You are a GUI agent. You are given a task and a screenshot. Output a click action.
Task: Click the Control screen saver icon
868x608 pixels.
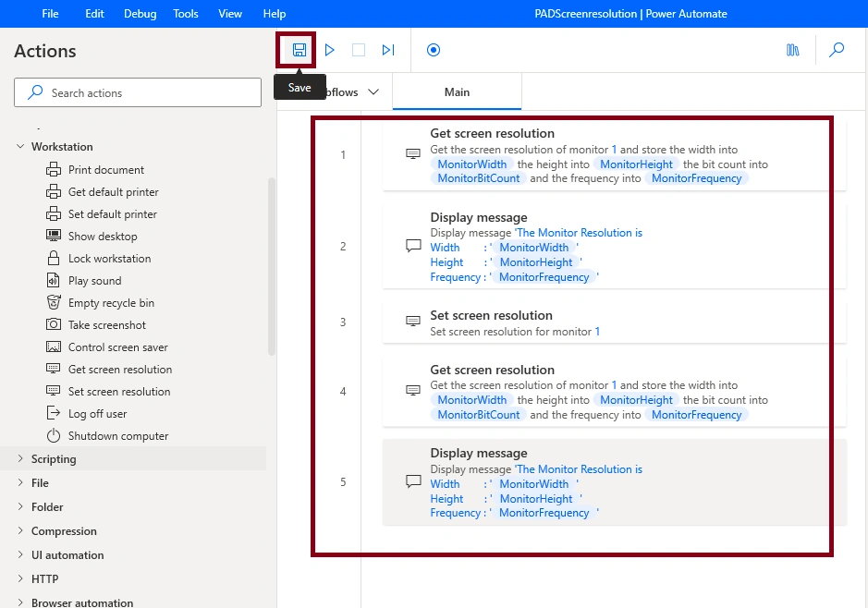click(x=53, y=347)
